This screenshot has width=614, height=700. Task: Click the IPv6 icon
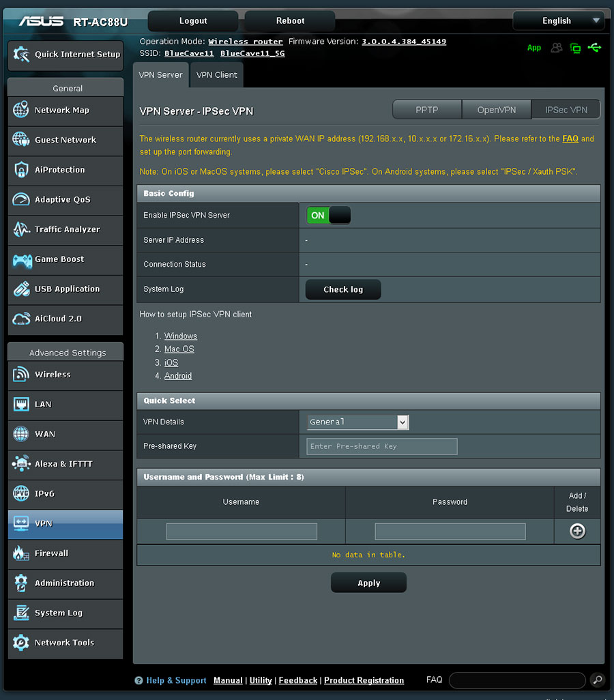[21, 494]
